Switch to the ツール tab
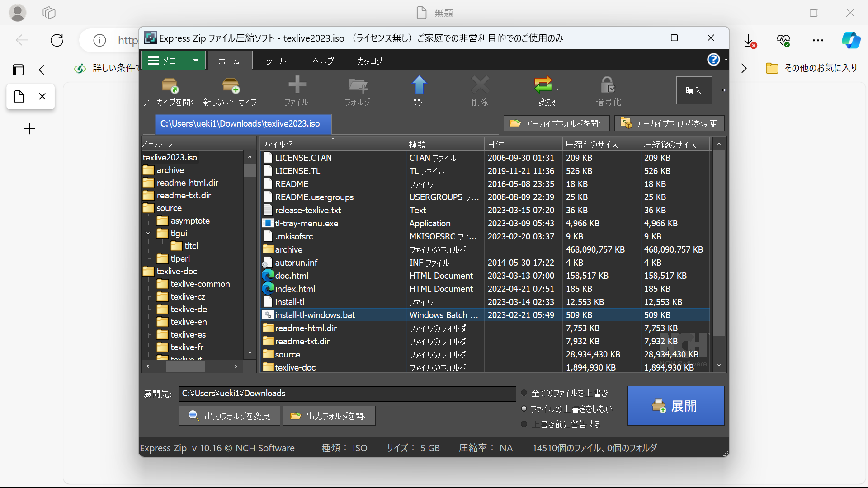The width and height of the screenshot is (868, 488). click(x=276, y=60)
